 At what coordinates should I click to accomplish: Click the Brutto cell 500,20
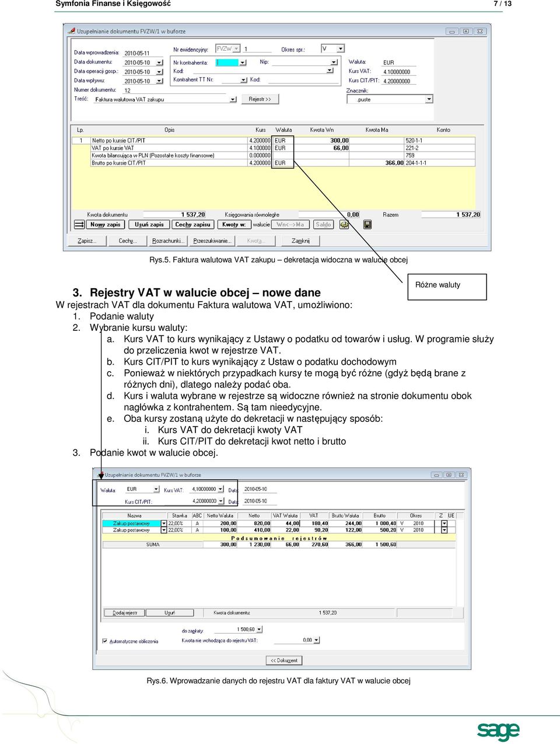380,530
